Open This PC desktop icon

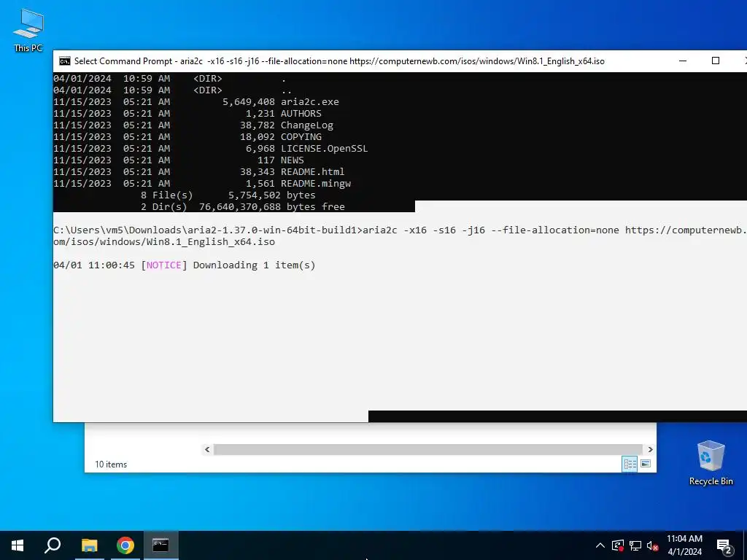(x=28, y=31)
